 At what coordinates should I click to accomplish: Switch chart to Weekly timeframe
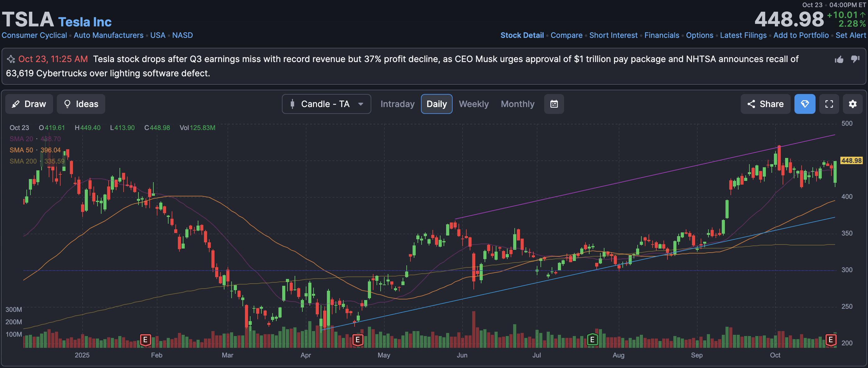pos(473,104)
